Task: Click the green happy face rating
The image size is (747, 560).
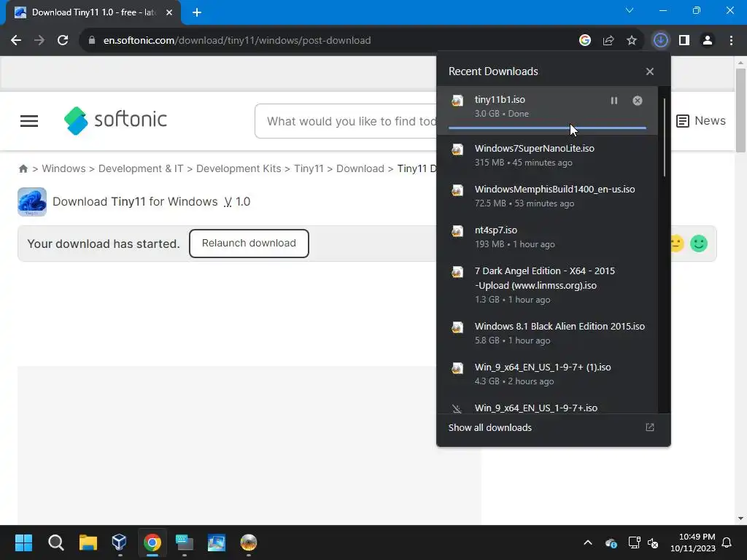Action: (x=699, y=244)
